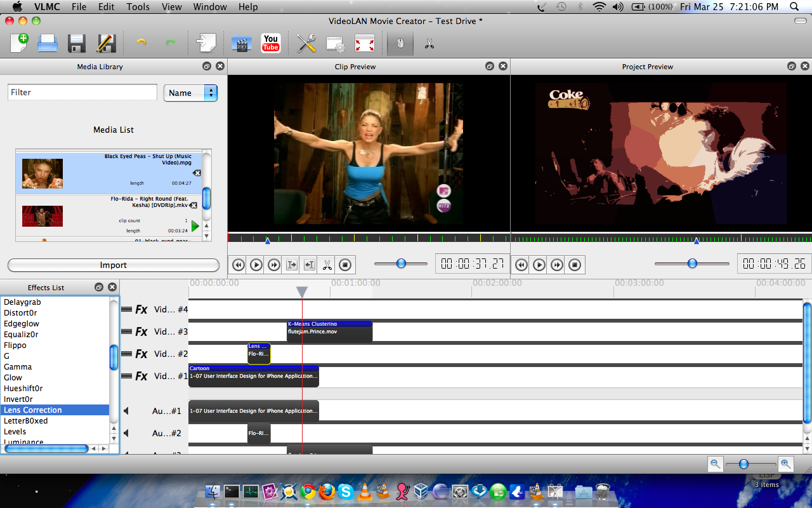Click the YouTube upload icon
The height and width of the screenshot is (508, 812).
point(271,43)
